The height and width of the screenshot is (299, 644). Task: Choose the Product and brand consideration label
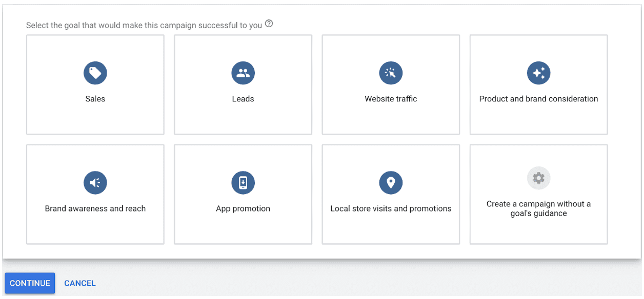click(x=538, y=99)
